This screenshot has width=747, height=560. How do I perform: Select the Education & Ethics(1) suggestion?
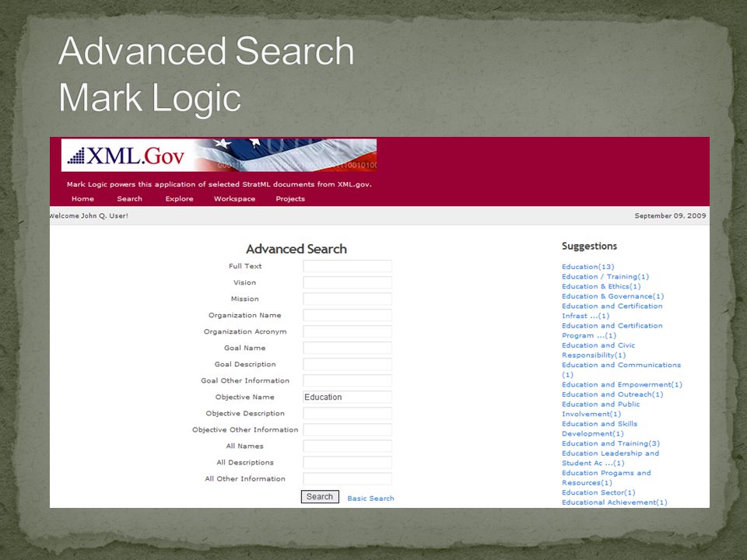[x=601, y=286]
